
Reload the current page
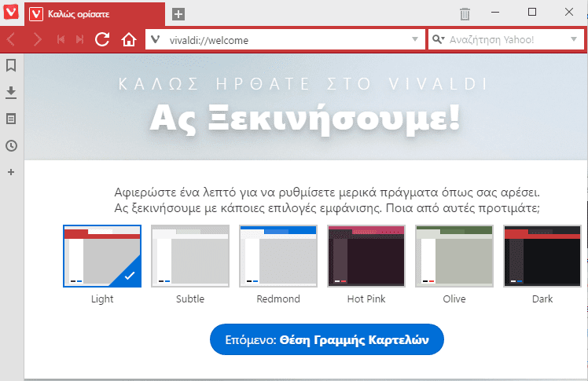[x=102, y=39]
